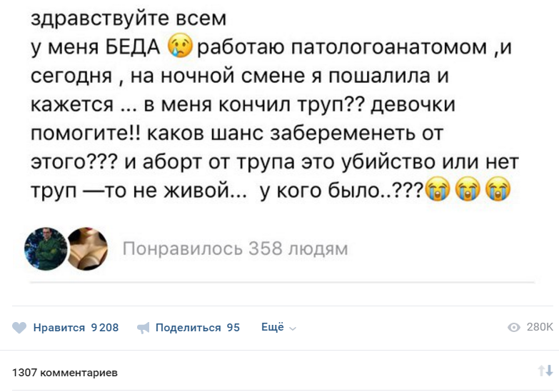The image size is (559, 392).
Task: Click the 9208 likes counter
Action: pyautogui.click(x=105, y=328)
